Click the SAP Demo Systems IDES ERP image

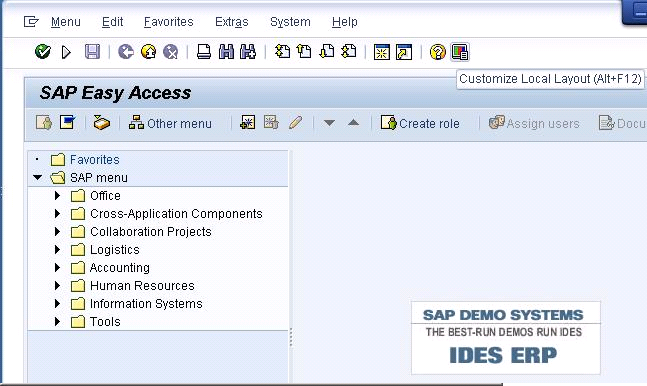(x=505, y=338)
